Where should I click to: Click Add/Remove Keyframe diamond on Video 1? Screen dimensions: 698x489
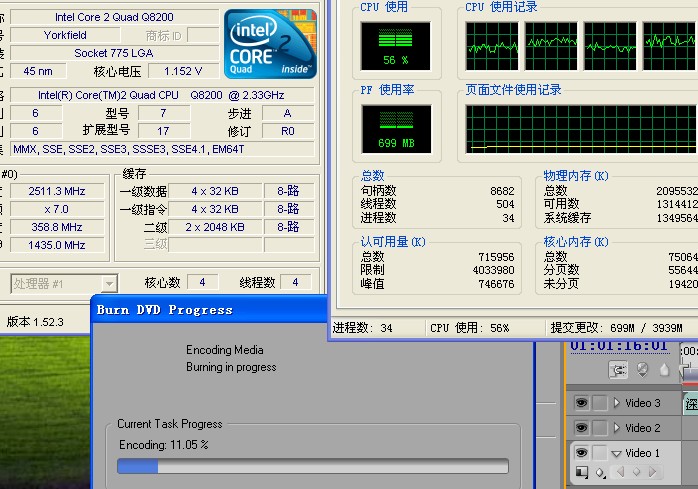pos(637,471)
